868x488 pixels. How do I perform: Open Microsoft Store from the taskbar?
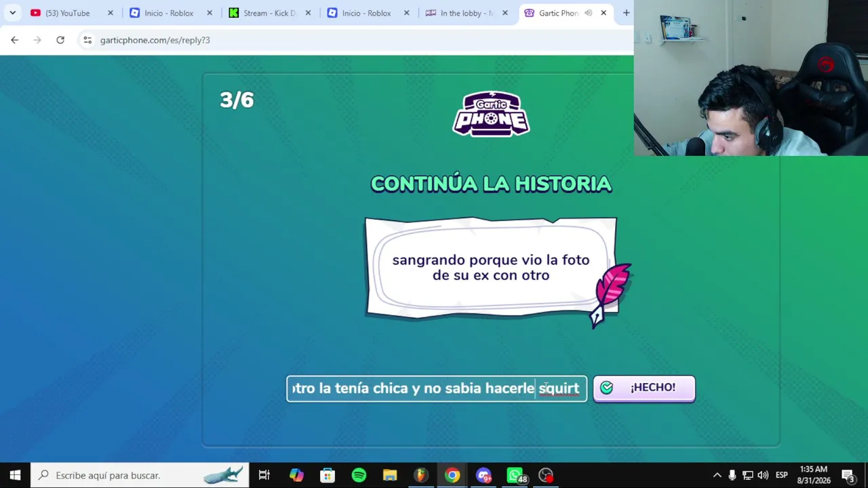(x=328, y=475)
